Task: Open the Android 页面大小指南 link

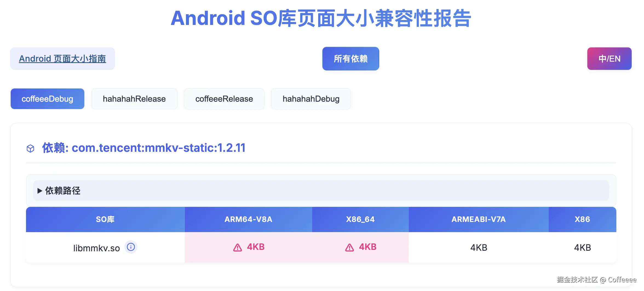Action: pyautogui.click(x=62, y=59)
